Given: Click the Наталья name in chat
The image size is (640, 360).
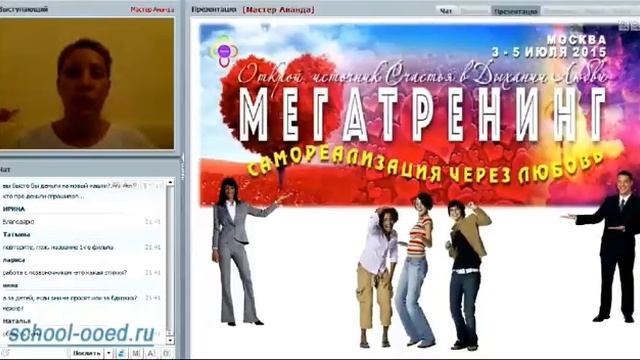Looking at the screenshot, I should click(x=16, y=321).
